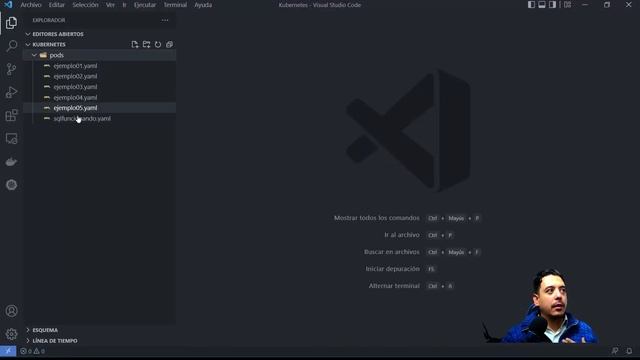
Task: Toggle primary side bar layout icon
Action: [x=531, y=5]
